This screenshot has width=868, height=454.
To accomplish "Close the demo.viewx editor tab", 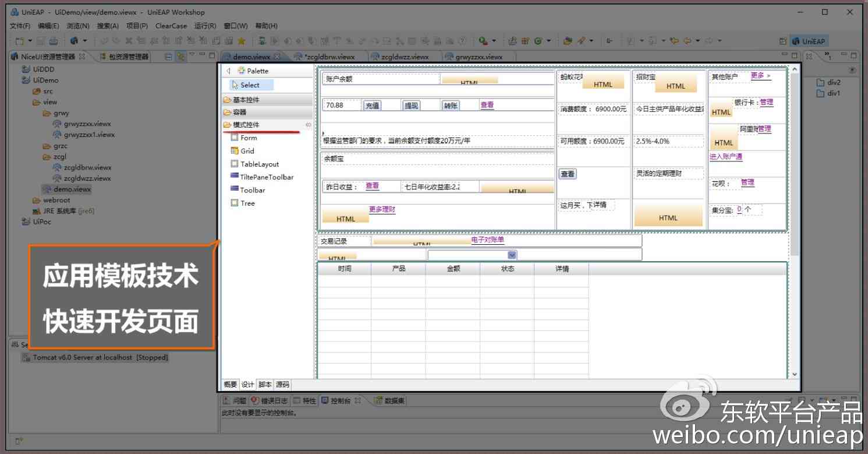I will pos(277,57).
